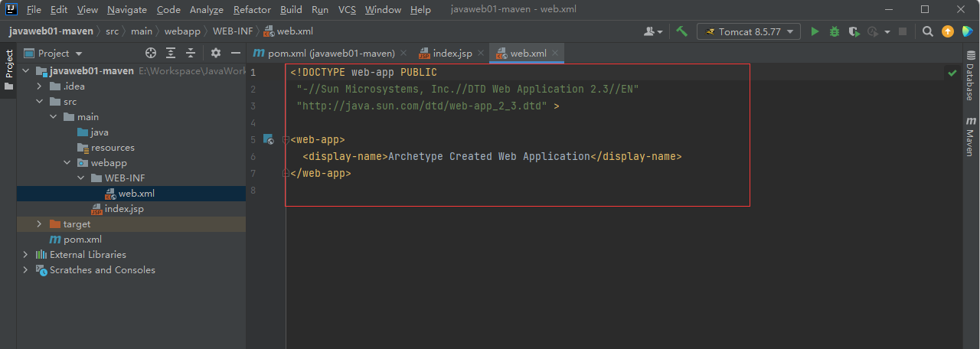Image resolution: width=980 pixels, height=349 pixels.
Task: Click the DTD URL string on line 3
Action: tap(422, 106)
